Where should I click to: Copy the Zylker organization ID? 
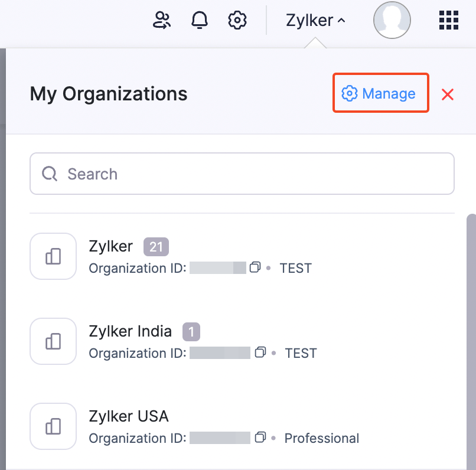[x=256, y=267]
